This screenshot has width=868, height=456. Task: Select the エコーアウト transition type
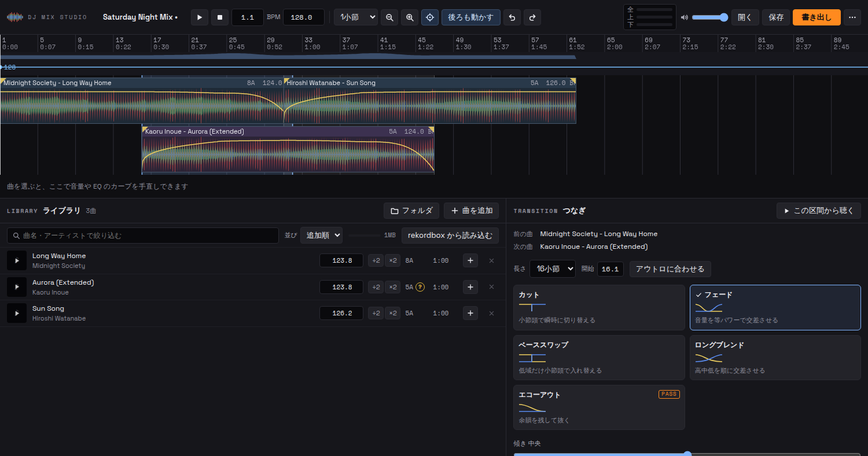pyautogui.click(x=599, y=407)
